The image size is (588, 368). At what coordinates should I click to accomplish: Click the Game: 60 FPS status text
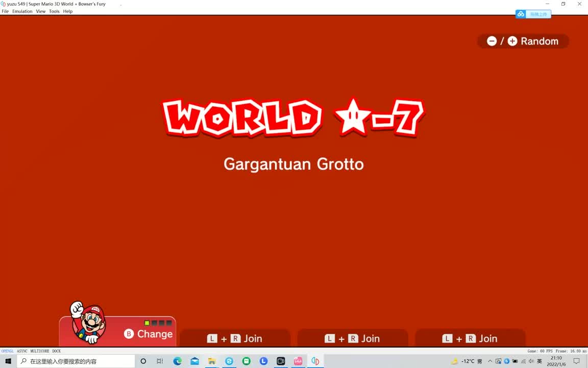pyautogui.click(x=540, y=351)
